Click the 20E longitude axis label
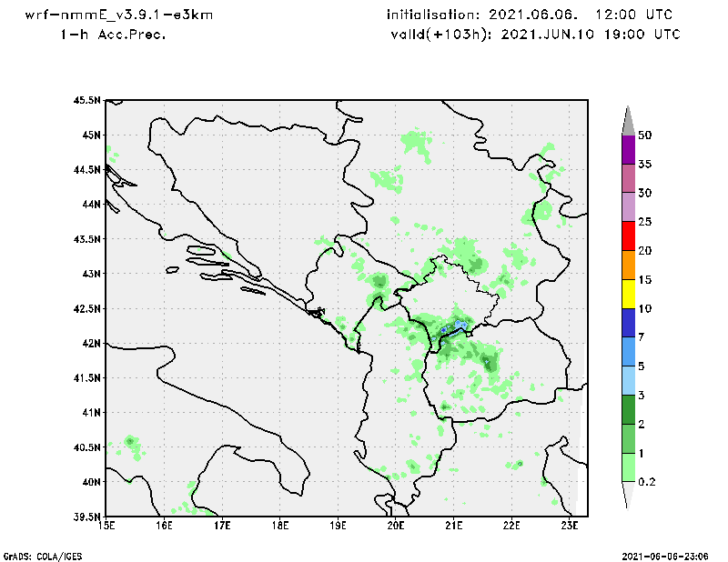The height and width of the screenshot is (562, 728). click(396, 526)
